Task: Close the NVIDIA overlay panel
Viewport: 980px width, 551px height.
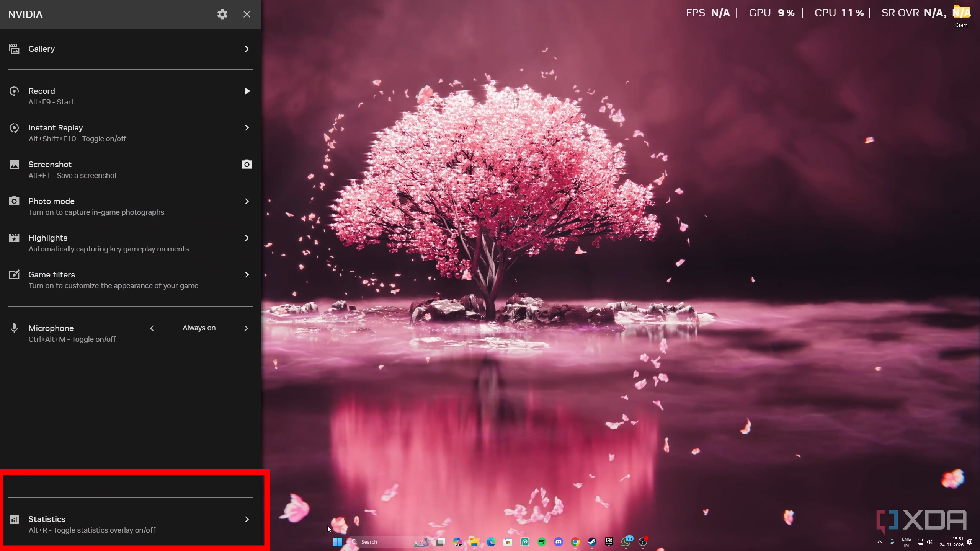Action: point(247,14)
